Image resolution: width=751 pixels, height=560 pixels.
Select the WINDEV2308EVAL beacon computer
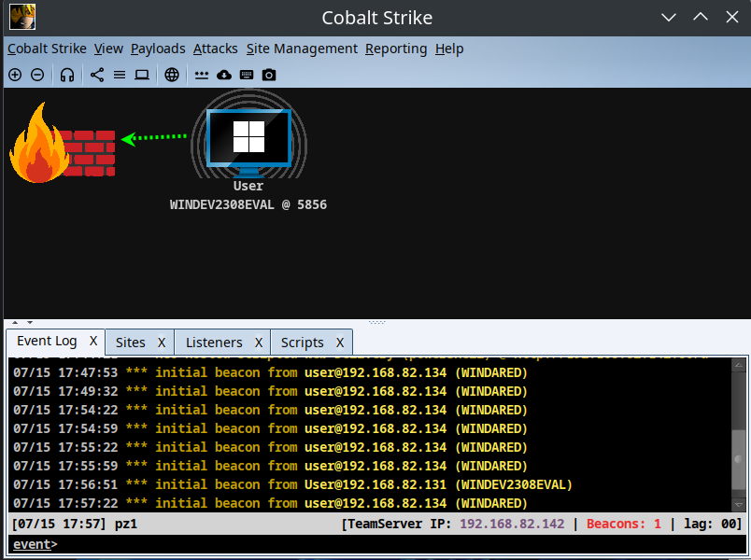click(248, 138)
